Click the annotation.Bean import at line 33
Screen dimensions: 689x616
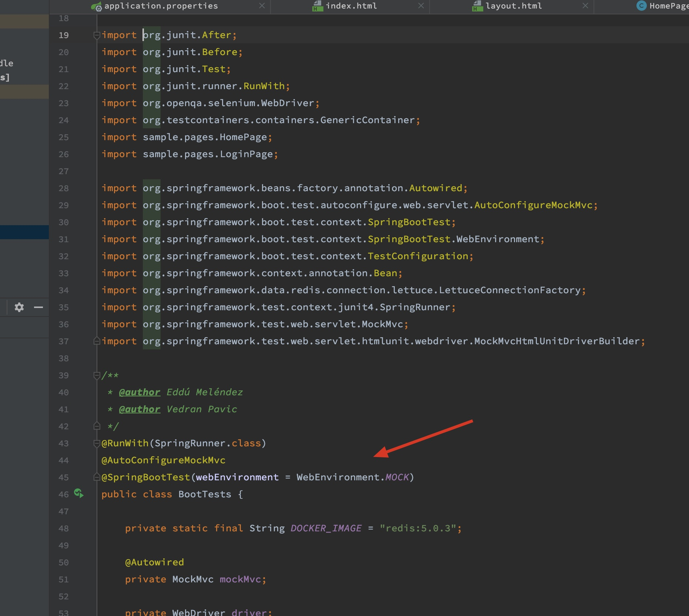(x=386, y=273)
